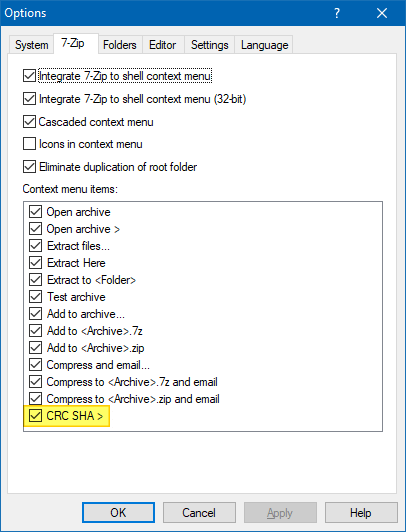
Task: Untick Integrate 7-Zip to shell context menu
Action: tap(30, 76)
